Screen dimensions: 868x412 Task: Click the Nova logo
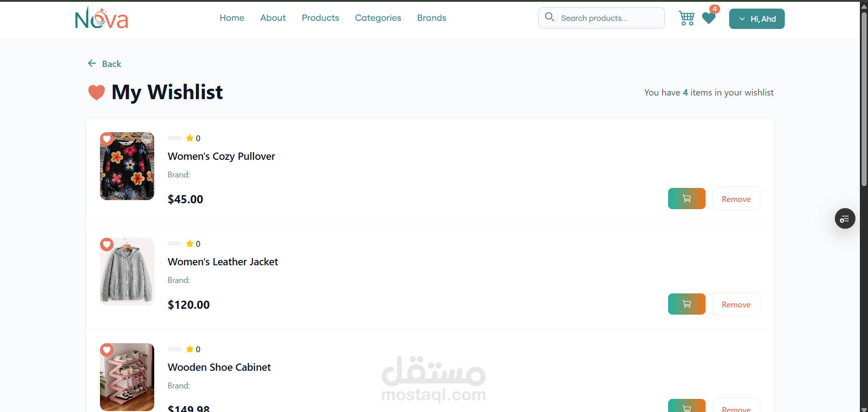coord(101,18)
